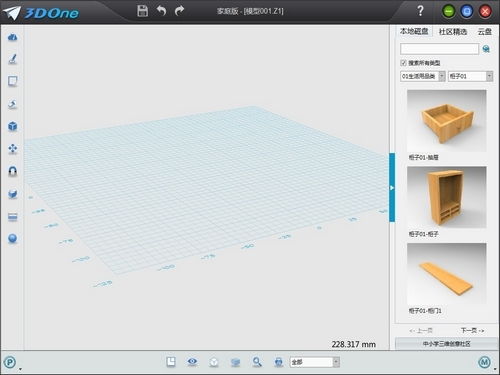Go to next page of models
Image resolution: width=500 pixels, height=375 pixels.
pyautogui.click(x=472, y=330)
